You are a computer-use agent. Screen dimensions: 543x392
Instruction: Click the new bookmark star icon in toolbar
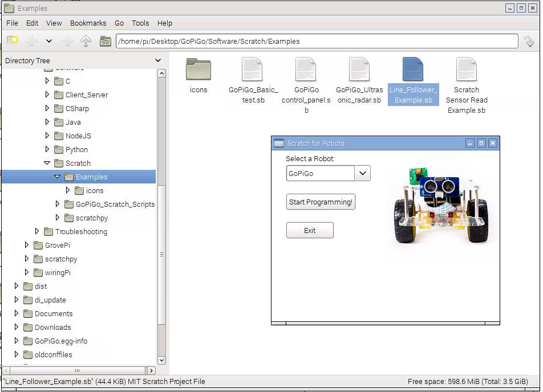[x=13, y=41]
